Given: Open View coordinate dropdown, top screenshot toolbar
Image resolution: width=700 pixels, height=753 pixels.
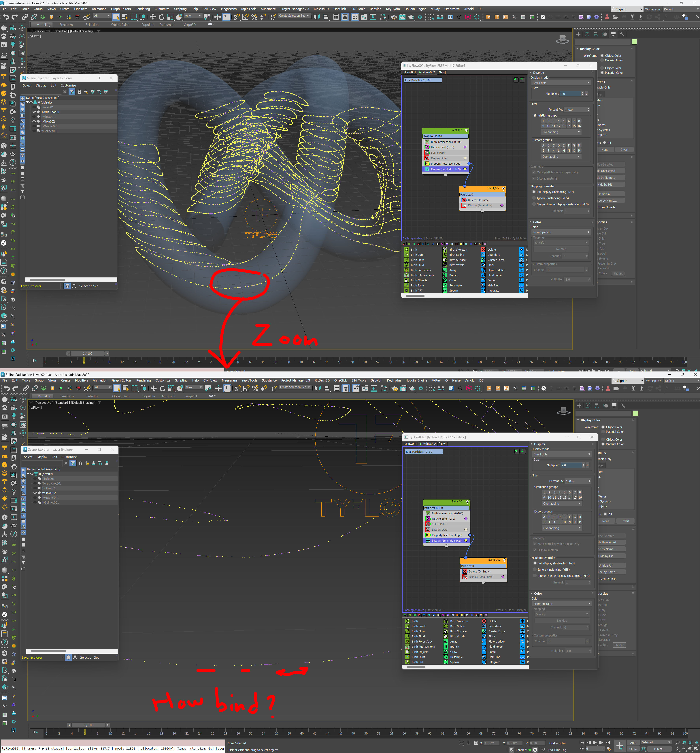Looking at the screenshot, I should coord(193,16).
